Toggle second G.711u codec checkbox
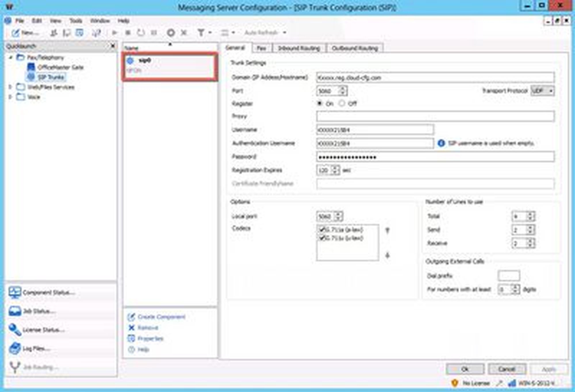 321,238
